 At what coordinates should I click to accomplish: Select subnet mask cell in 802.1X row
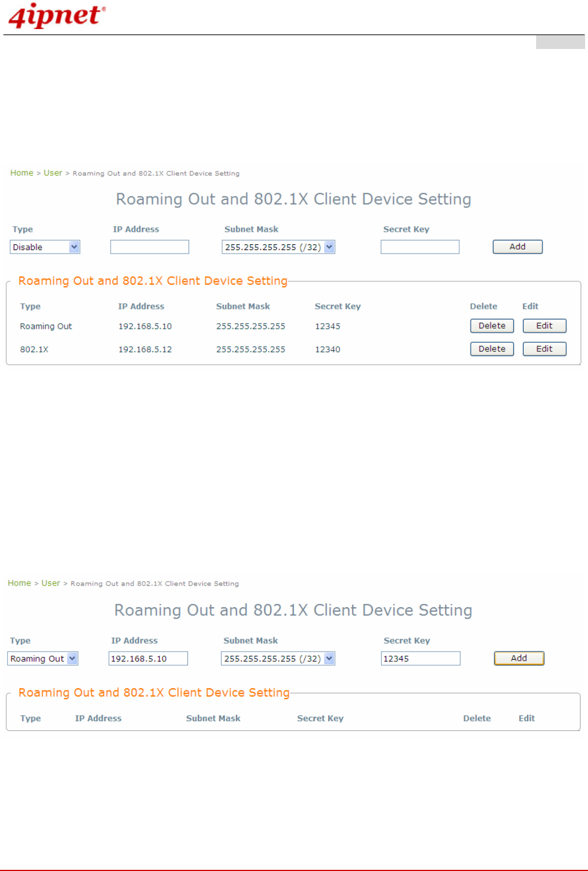(251, 349)
